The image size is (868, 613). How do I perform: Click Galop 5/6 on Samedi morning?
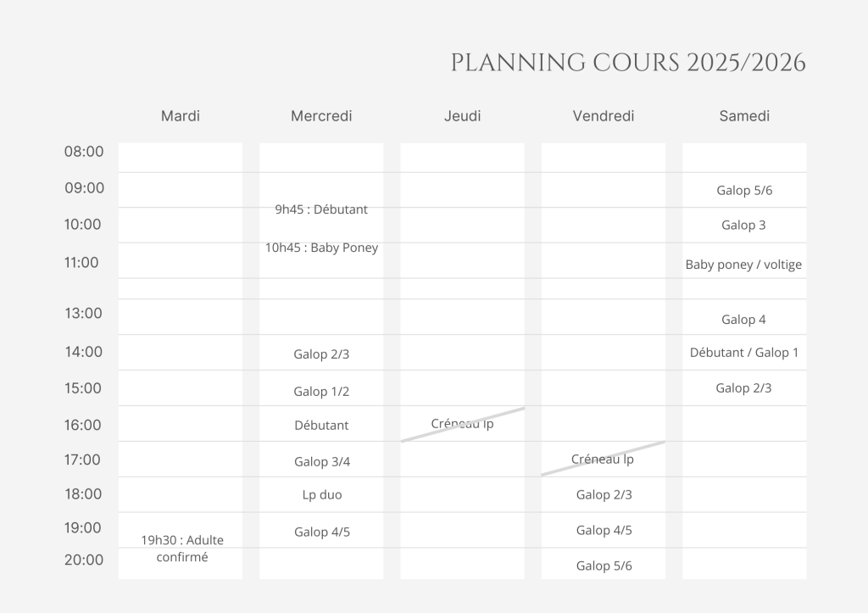pyautogui.click(x=744, y=191)
